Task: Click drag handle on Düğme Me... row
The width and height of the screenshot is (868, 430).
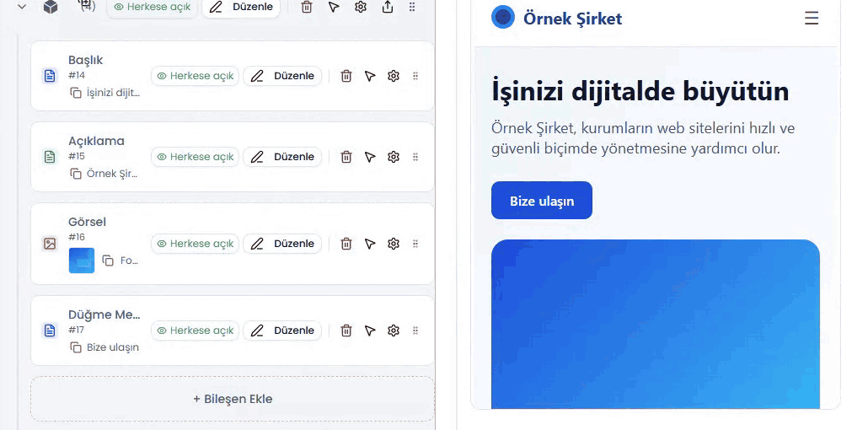Action: [415, 331]
